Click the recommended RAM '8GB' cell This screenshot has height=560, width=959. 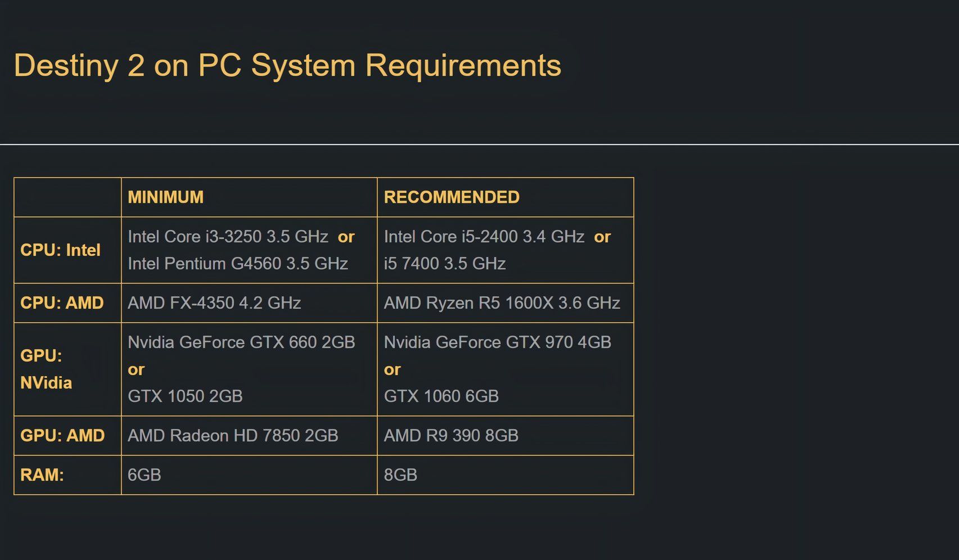(506, 475)
